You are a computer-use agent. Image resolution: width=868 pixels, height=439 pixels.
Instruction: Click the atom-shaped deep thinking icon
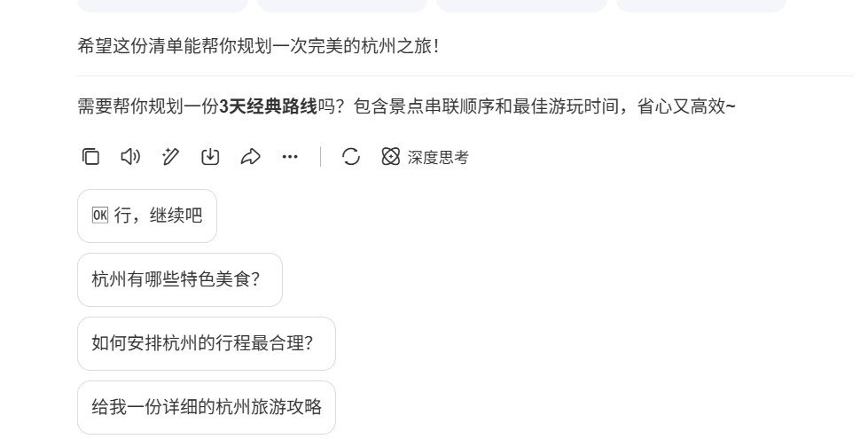point(391,157)
